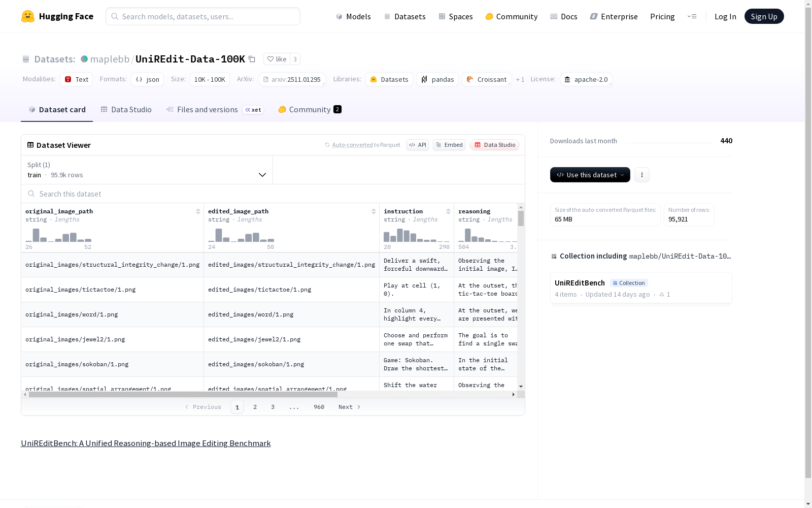Go to page 3 of the dataset

pyautogui.click(x=273, y=407)
